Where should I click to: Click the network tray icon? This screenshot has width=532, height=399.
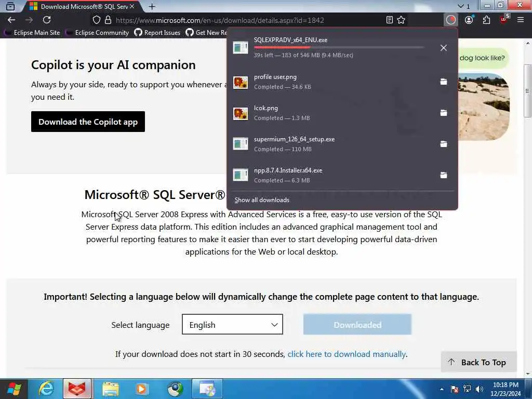(x=467, y=389)
